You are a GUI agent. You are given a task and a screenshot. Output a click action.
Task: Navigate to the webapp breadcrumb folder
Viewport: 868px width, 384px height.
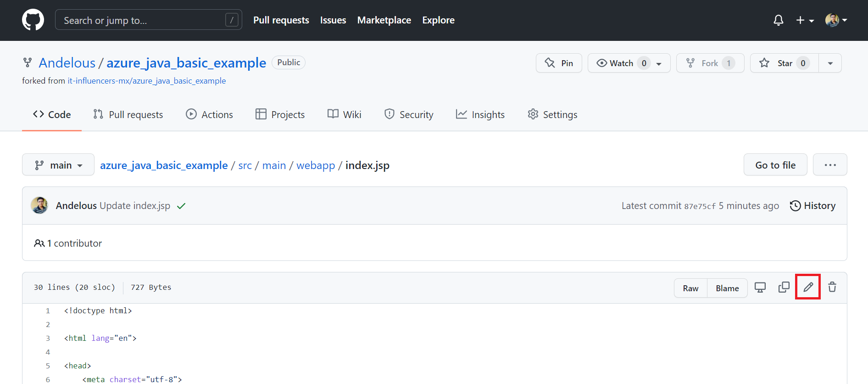[x=316, y=165]
